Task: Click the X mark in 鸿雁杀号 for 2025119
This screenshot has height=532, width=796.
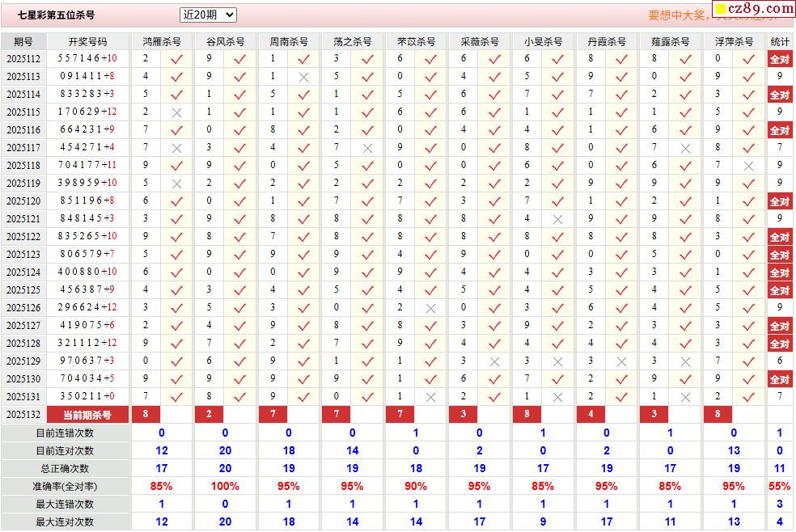Action: tap(176, 184)
